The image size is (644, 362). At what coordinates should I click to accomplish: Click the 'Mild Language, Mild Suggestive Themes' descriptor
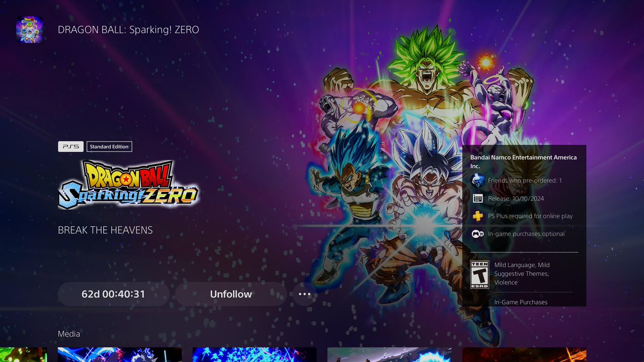click(x=522, y=274)
